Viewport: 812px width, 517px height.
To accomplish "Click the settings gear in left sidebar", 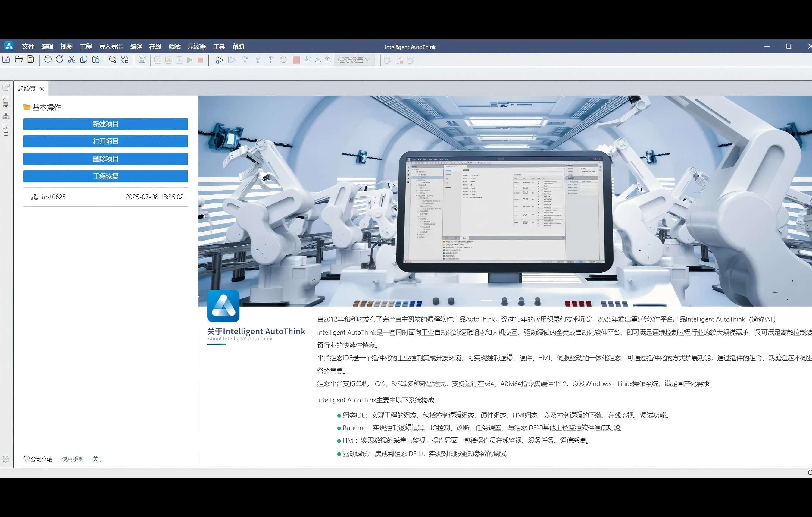I will (x=6, y=459).
